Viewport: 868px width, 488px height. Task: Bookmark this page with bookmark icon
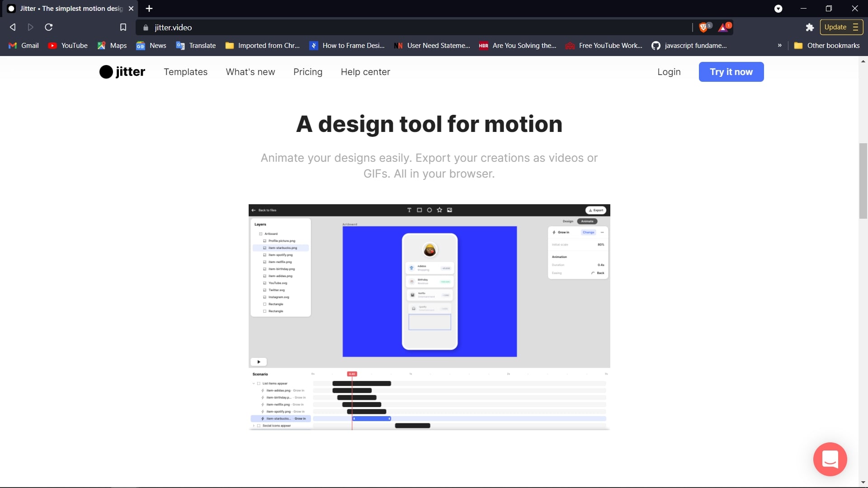click(x=123, y=28)
